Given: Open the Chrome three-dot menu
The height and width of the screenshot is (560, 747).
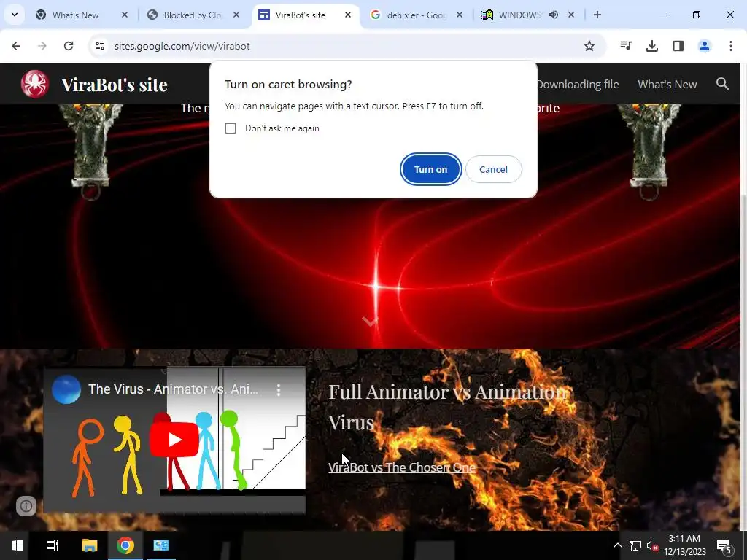Looking at the screenshot, I should [730, 46].
